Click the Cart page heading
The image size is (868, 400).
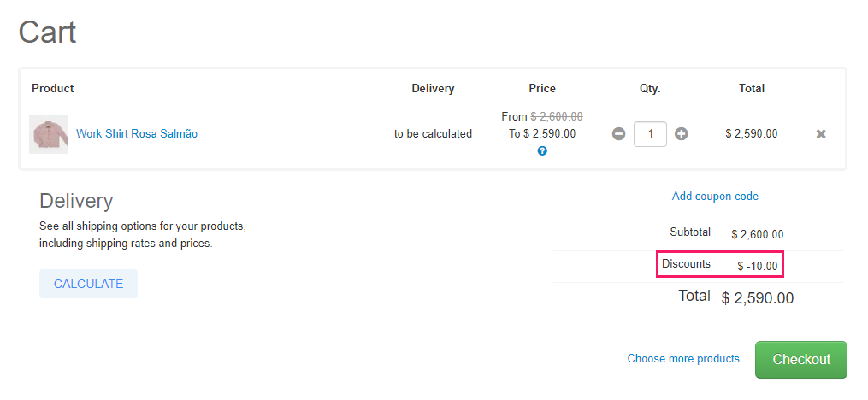coord(48,32)
